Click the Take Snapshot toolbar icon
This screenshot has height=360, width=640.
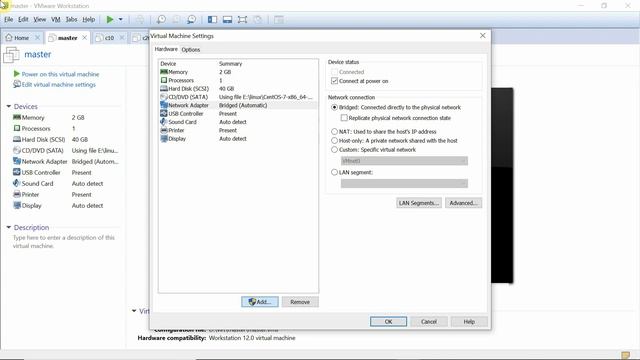[161, 19]
